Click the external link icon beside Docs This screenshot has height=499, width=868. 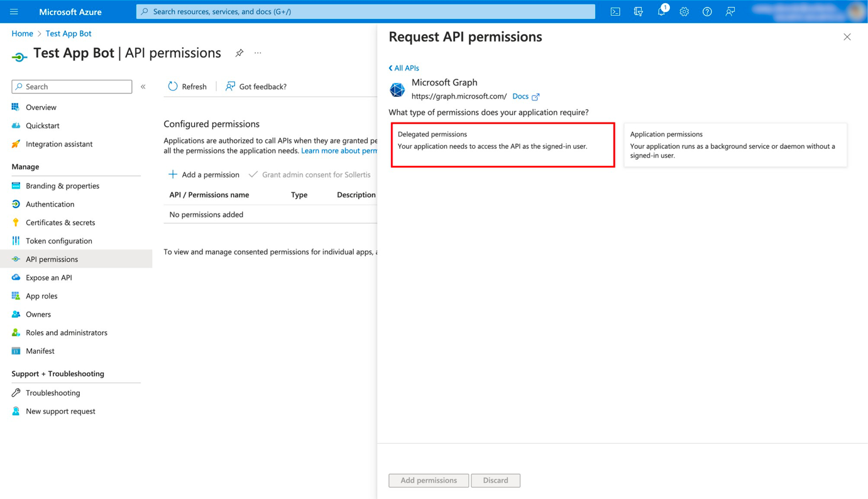pyautogui.click(x=536, y=97)
